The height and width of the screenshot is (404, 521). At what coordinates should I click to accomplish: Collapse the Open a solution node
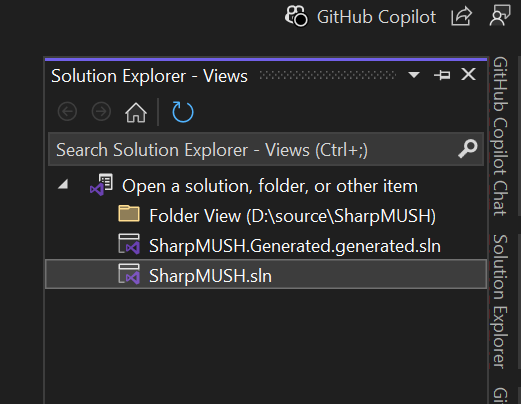coord(63,184)
